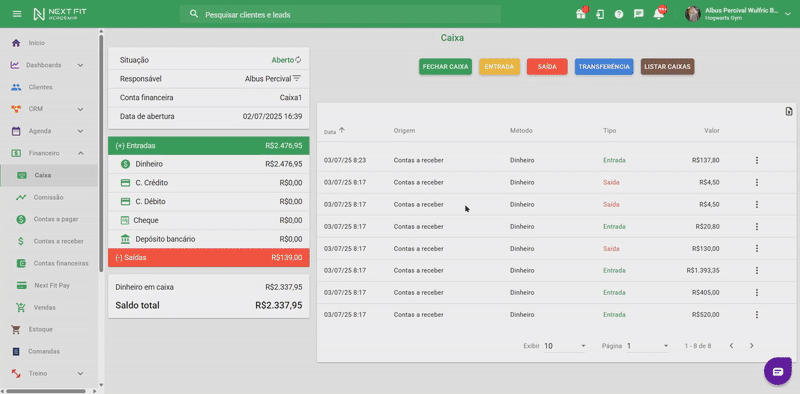Open options menu for R$137,80 entry
The height and width of the screenshot is (394, 800).
tap(757, 160)
